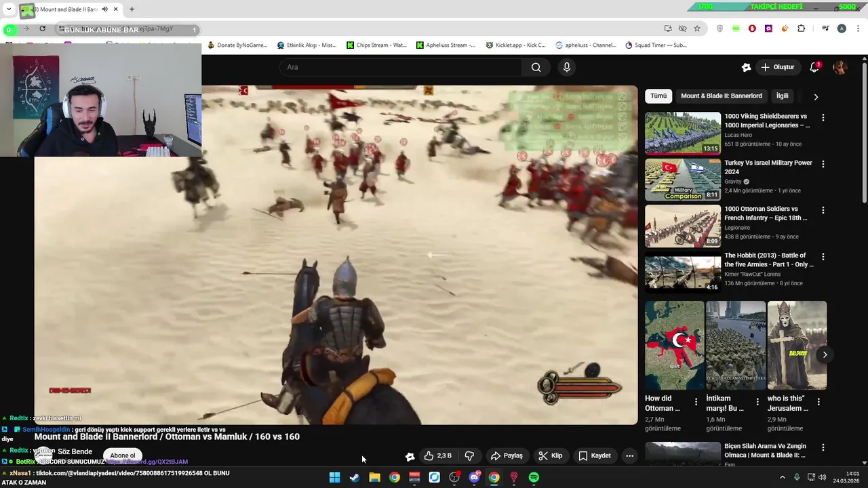Dislike the Mount and Blade video
The width and height of the screenshot is (868, 488).
pos(469,455)
